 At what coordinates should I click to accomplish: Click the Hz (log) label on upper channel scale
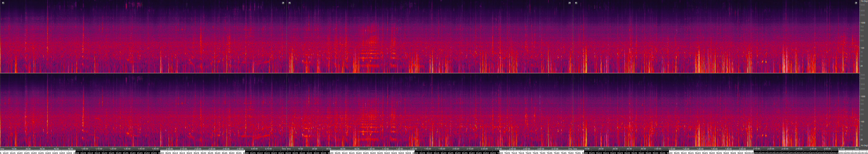tap(864, 1)
